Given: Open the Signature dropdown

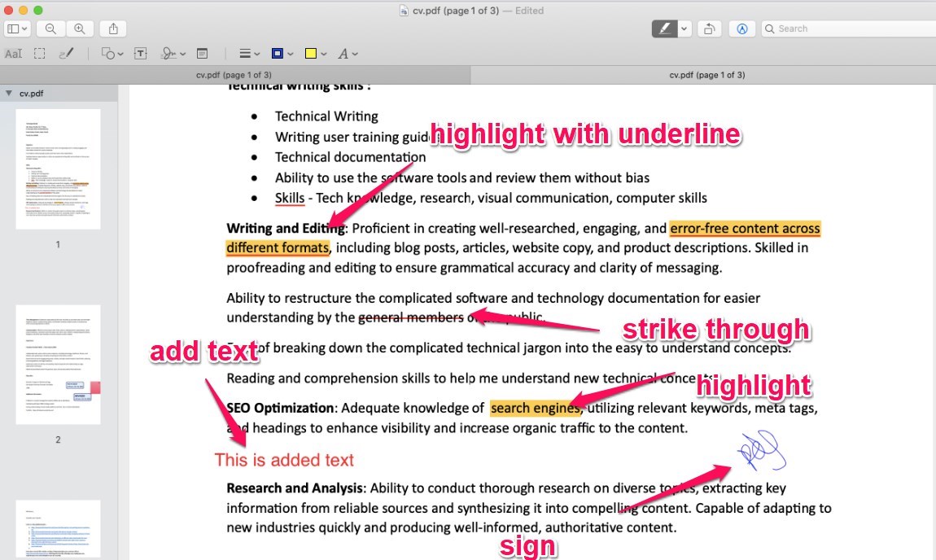Looking at the screenshot, I should point(181,53).
